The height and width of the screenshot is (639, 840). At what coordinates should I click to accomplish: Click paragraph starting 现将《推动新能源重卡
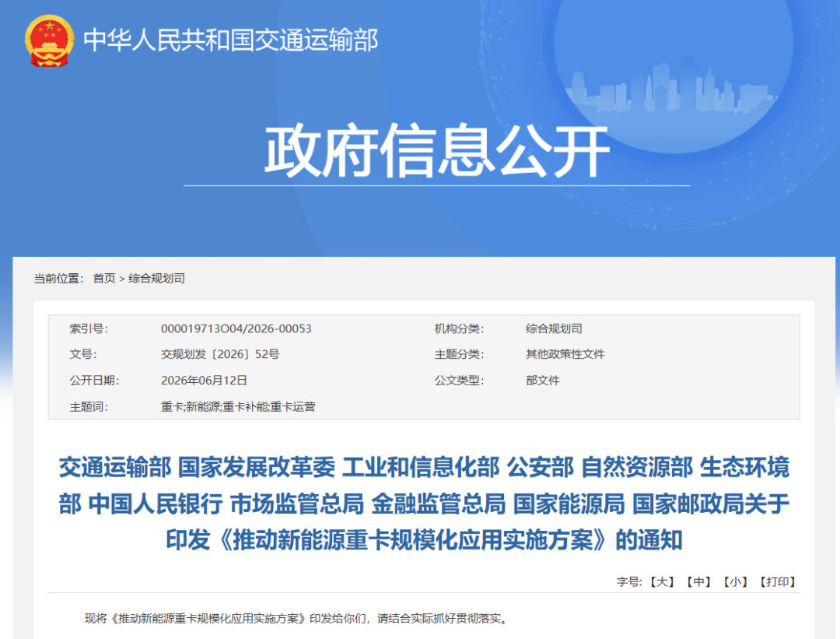296,619
